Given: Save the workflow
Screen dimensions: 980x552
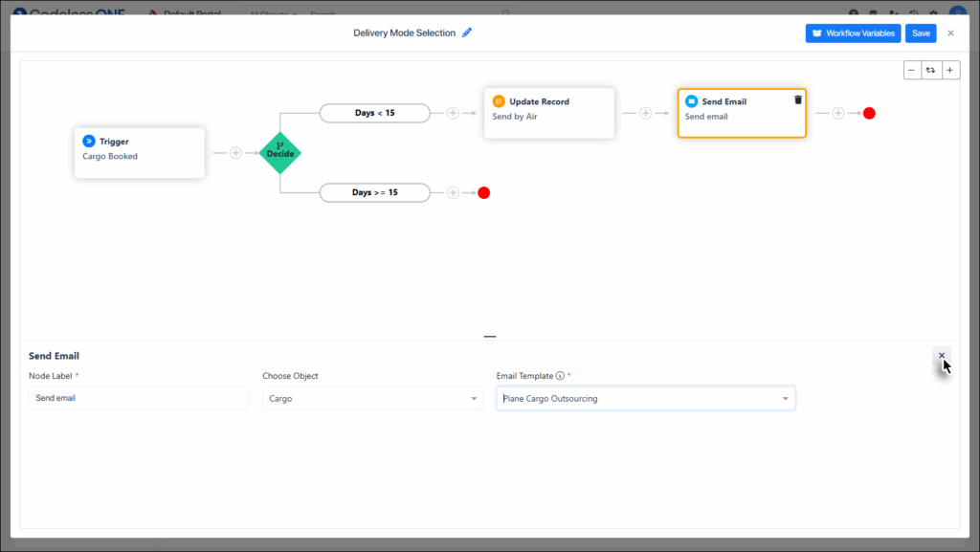Looking at the screenshot, I should coord(921,33).
